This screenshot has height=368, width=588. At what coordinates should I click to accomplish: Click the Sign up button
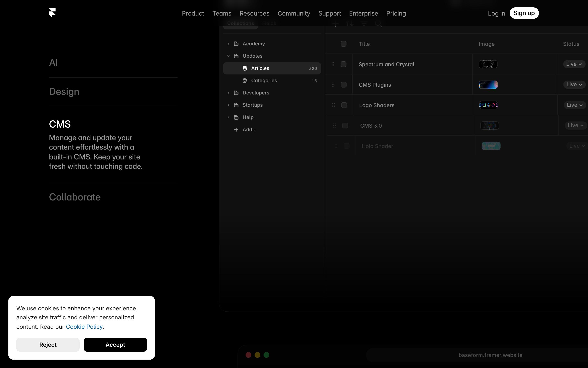tap(524, 13)
